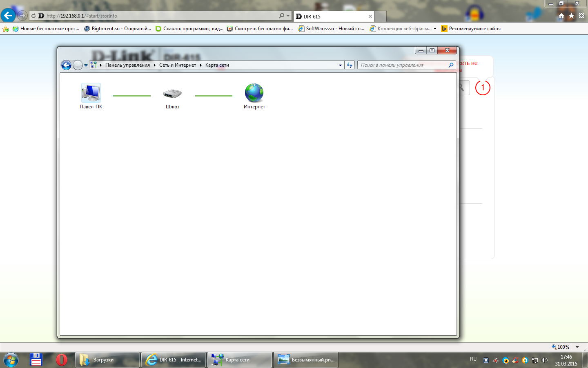Open the Коллекция веб-фрагм... favorite

(401, 29)
